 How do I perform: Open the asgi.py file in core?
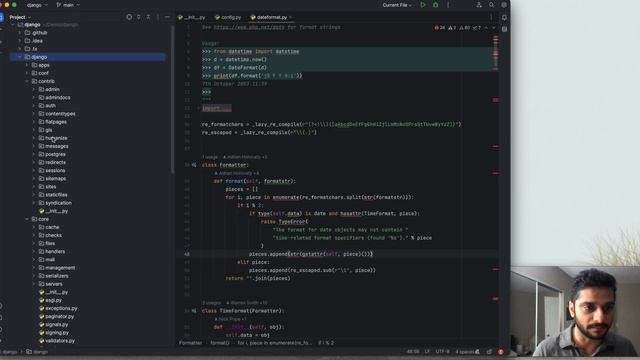pyautogui.click(x=50, y=300)
